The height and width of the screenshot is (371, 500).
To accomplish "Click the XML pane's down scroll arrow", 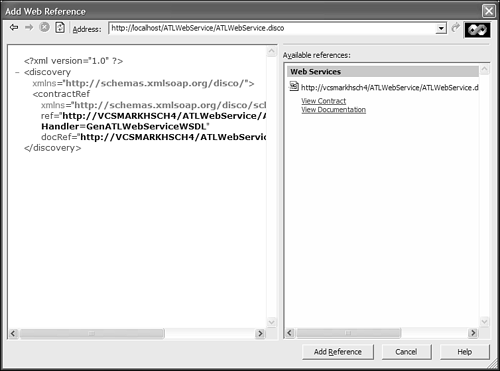I will [x=272, y=322].
